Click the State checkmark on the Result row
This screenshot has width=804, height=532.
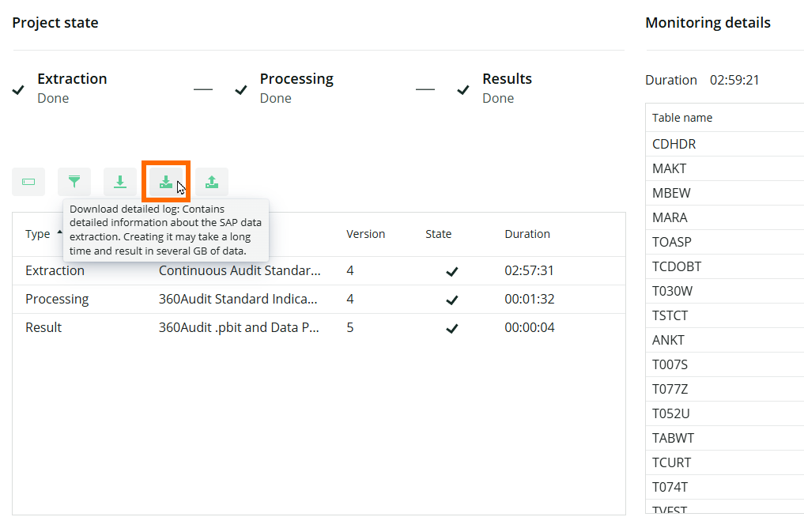tap(452, 326)
